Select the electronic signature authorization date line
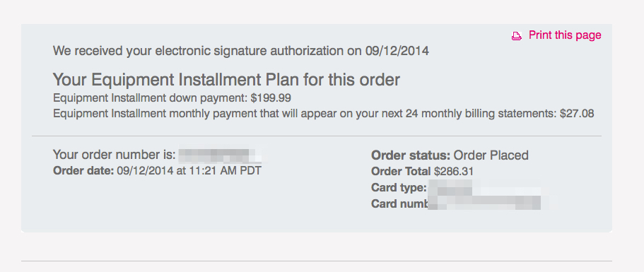Screen dimensions: 644x272 pos(240,52)
